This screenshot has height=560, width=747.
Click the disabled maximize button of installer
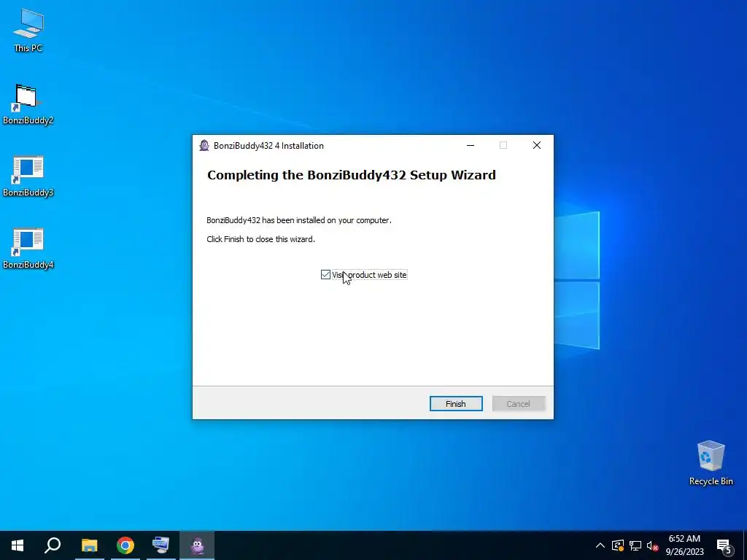[x=503, y=145]
